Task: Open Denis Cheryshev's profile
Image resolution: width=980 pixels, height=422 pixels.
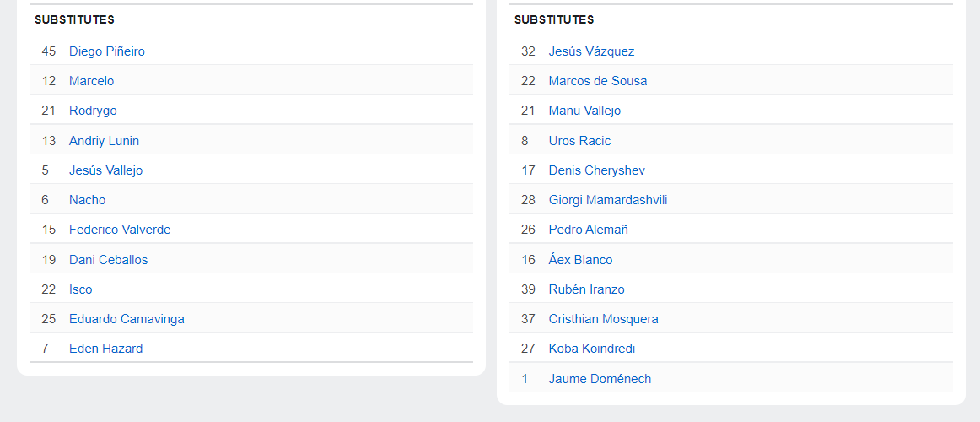Action: coord(596,170)
